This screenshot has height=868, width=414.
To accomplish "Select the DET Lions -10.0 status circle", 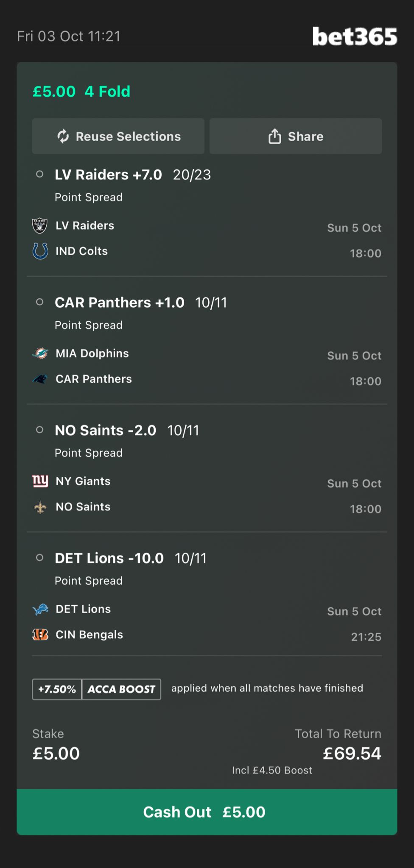I will pos(40,558).
